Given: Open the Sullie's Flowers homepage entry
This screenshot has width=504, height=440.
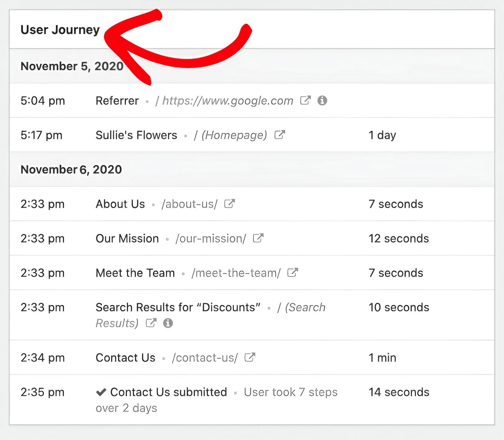Looking at the screenshot, I should pyautogui.click(x=136, y=135).
